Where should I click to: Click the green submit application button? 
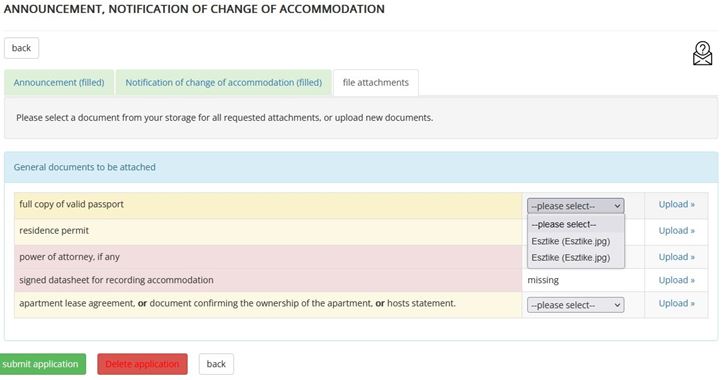42,364
